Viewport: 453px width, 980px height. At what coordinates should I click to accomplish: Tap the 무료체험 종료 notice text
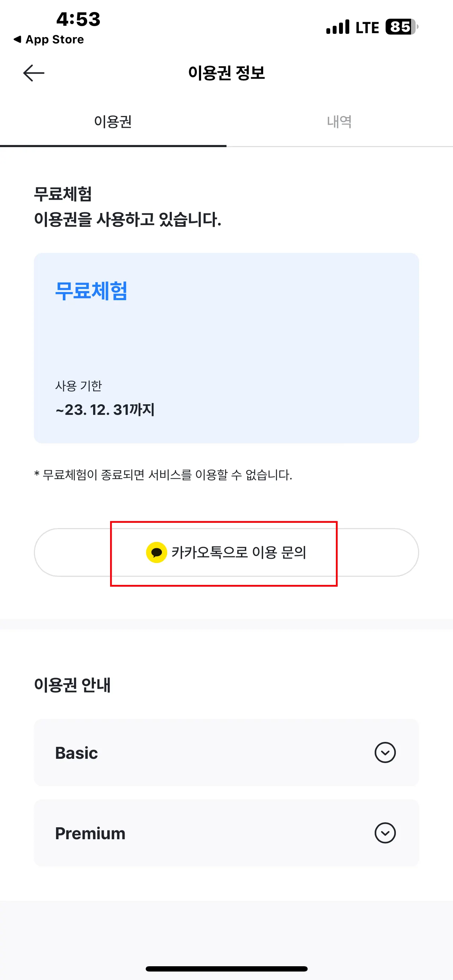(x=163, y=475)
